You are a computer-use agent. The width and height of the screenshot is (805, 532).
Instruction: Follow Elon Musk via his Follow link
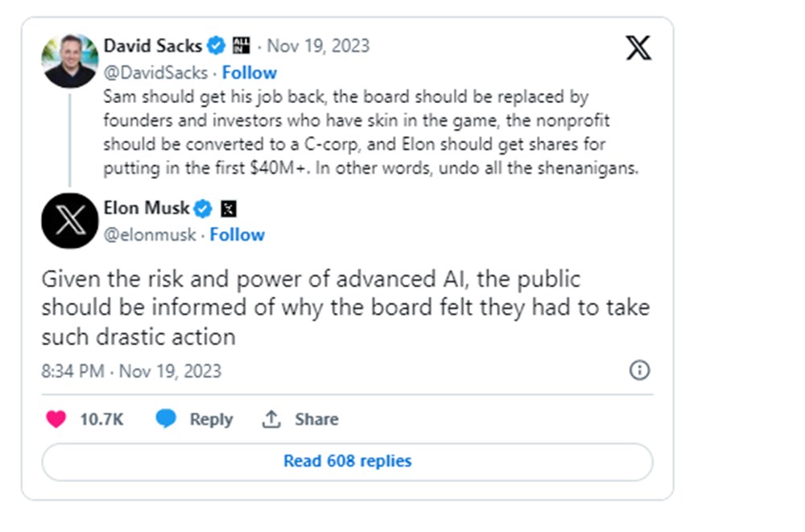click(x=237, y=234)
